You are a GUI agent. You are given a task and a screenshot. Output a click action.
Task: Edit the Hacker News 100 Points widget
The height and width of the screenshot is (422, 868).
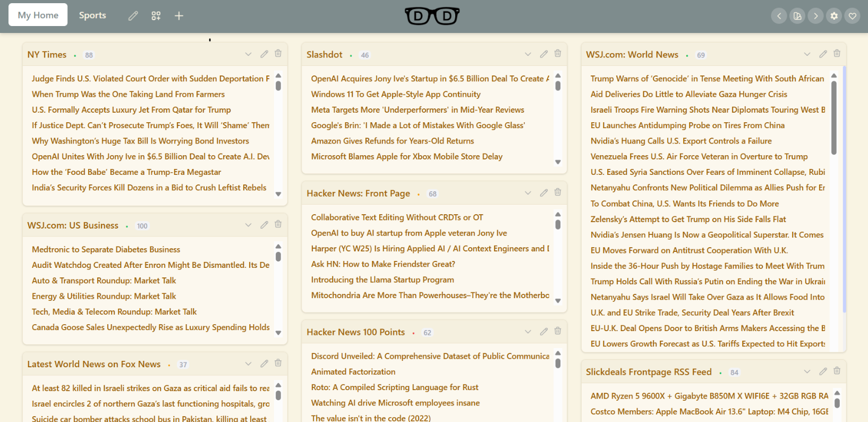(543, 332)
